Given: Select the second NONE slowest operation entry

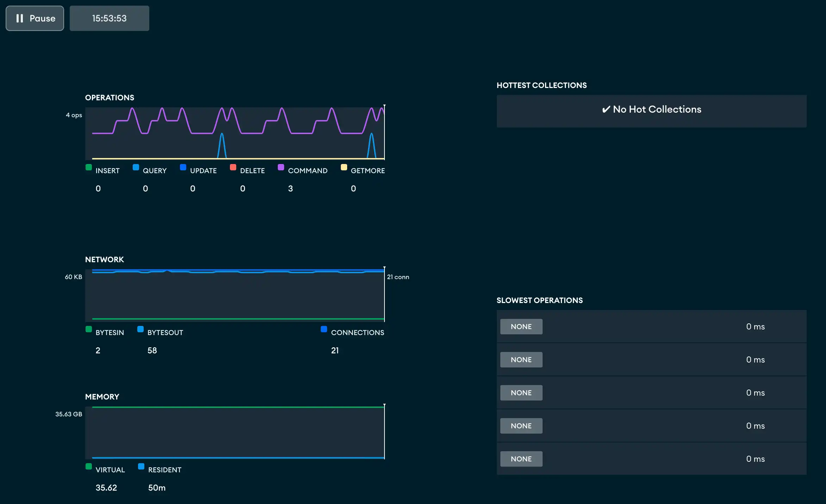Looking at the screenshot, I should click(x=521, y=359).
